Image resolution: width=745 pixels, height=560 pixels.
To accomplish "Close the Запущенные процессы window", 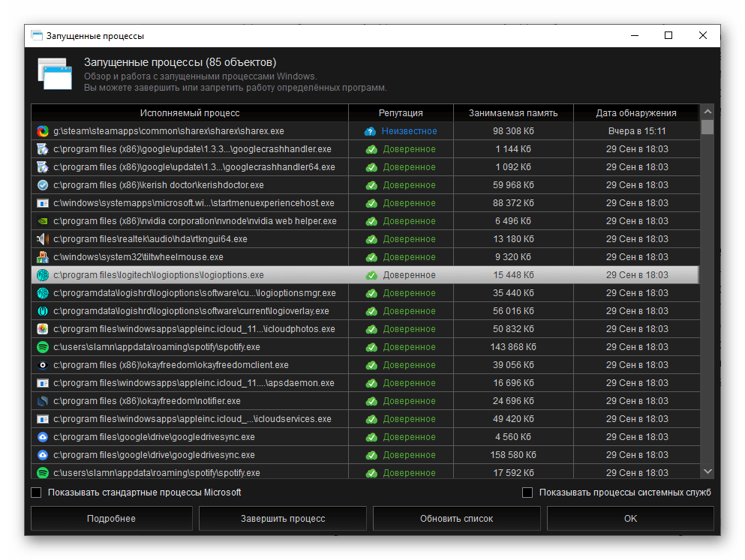I will 703,35.
